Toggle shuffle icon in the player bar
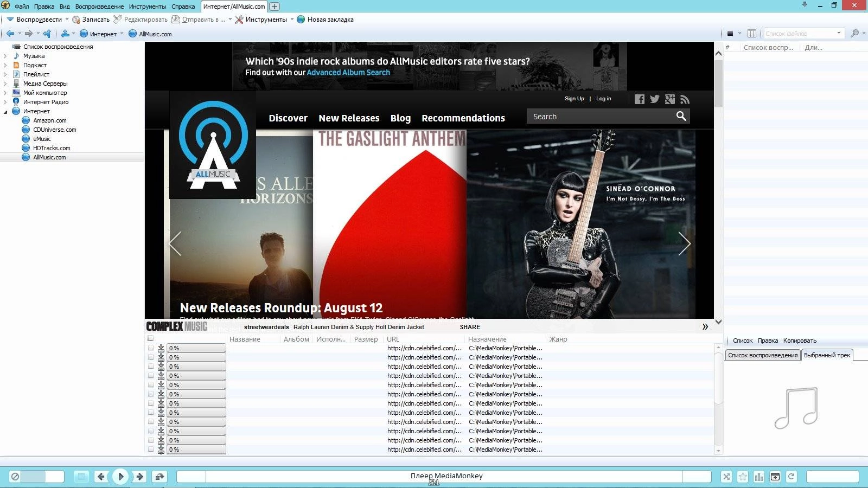 pyautogui.click(x=726, y=477)
